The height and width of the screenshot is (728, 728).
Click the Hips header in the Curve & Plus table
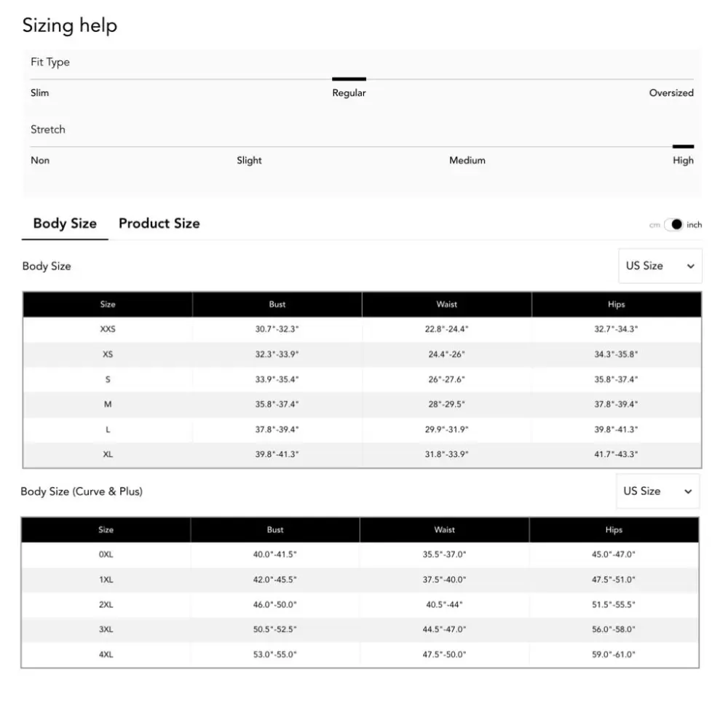(614, 530)
